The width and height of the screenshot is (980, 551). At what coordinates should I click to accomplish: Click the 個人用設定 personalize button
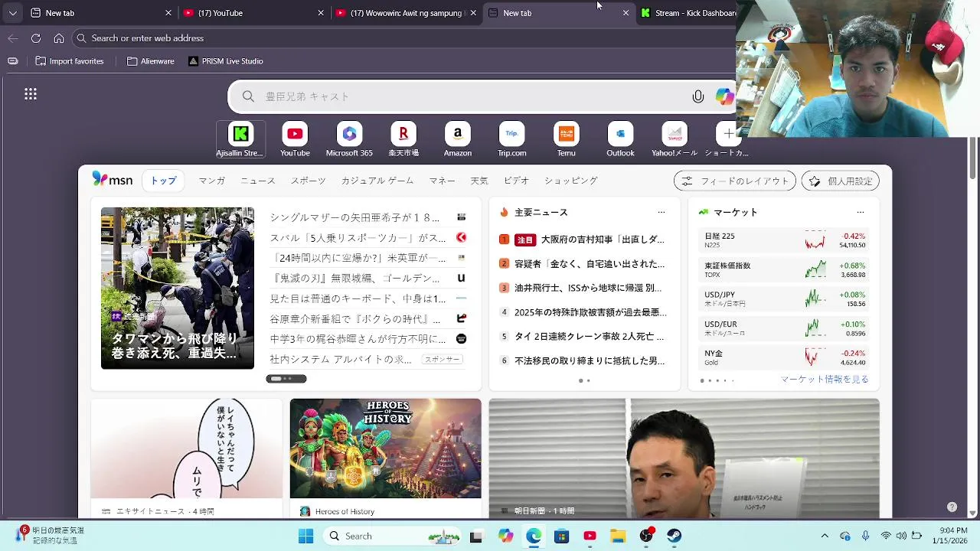click(841, 181)
